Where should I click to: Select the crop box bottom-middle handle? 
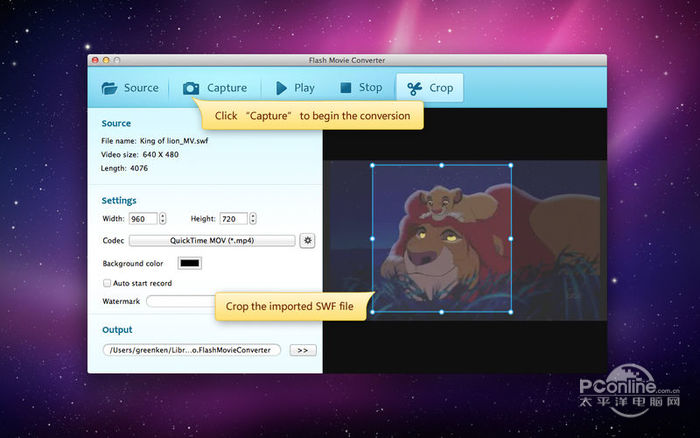[442, 312]
